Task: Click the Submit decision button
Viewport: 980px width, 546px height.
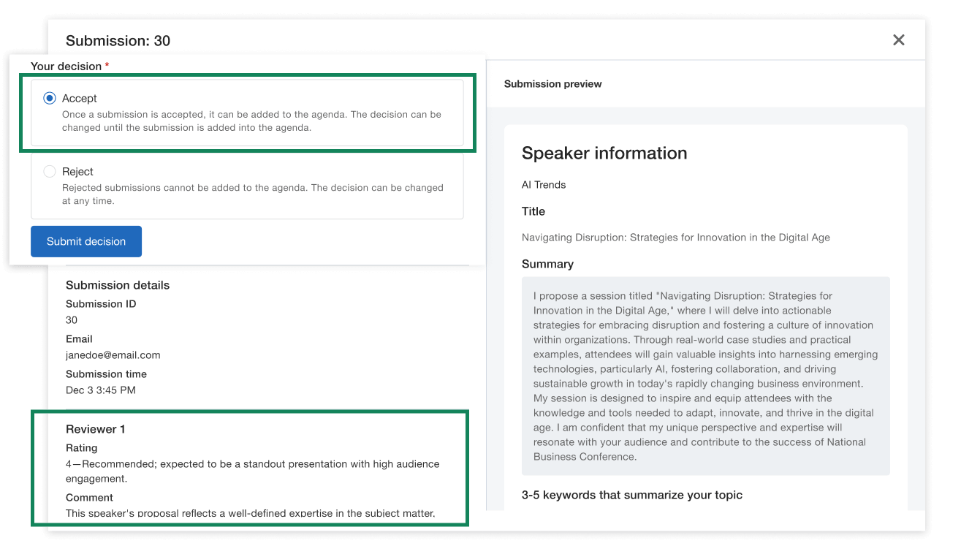Action: (x=86, y=242)
